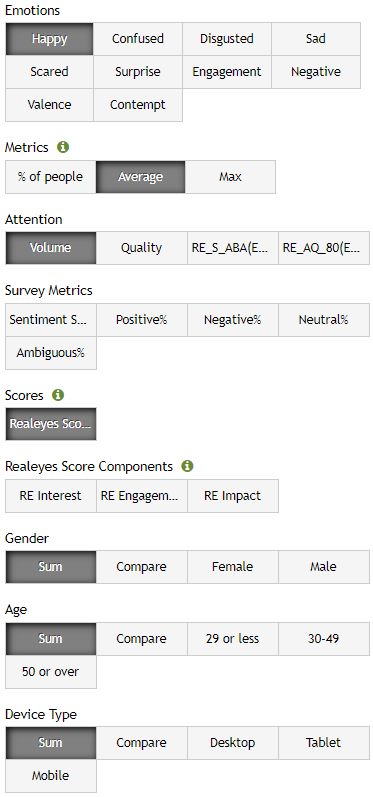Screen dimensions: 373x797
Task: Toggle the Ambiguous% survey metric
Action: pos(51,353)
